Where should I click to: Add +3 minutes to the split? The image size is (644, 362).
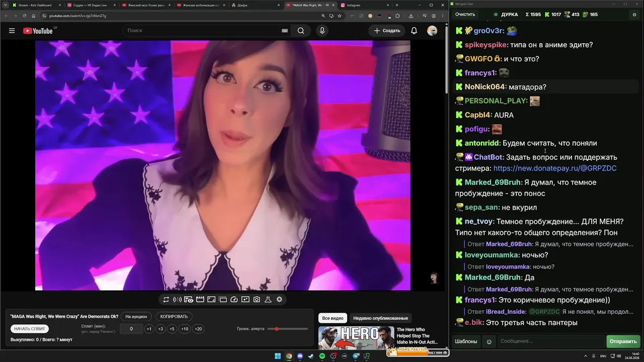(160, 329)
